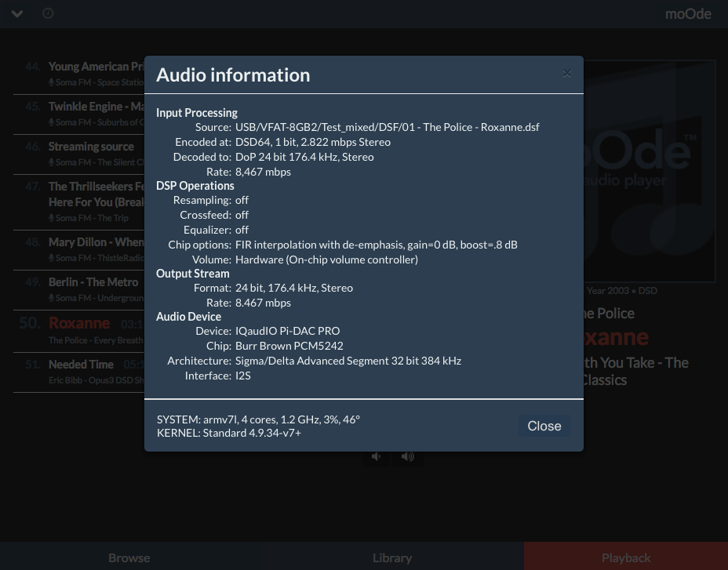Close the Audio information dialog with X
The image size is (728, 570).
pos(567,74)
